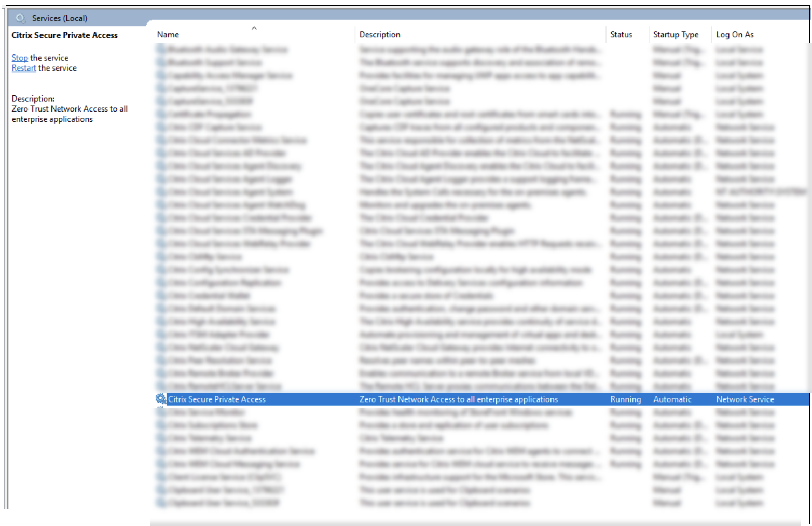812x526 pixels.
Task: Click the bold Citrix Secure Private Access heading in left pane
Action: click(65, 35)
